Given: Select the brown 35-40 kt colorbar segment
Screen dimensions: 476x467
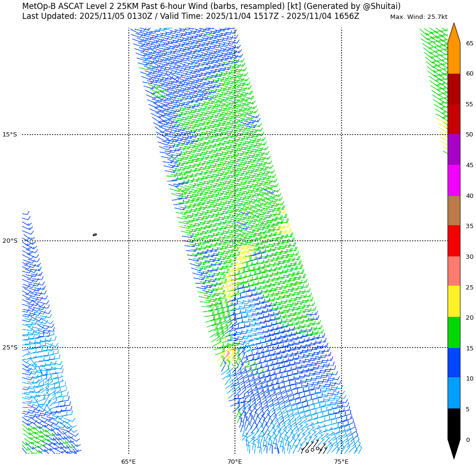Looking at the screenshot, I should pyautogui.click(x=453, y=211).
